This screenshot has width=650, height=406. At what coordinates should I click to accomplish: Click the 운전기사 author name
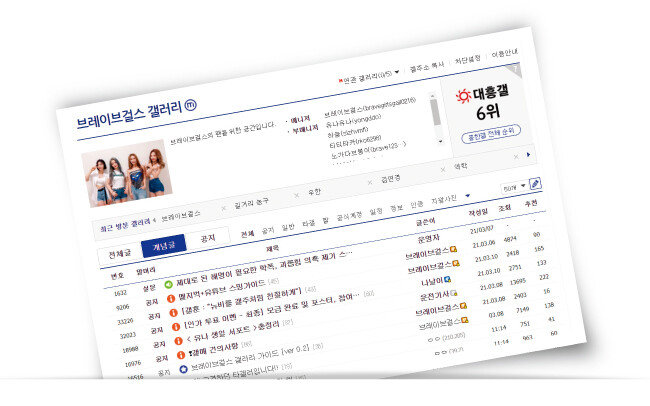coord(434,297)
